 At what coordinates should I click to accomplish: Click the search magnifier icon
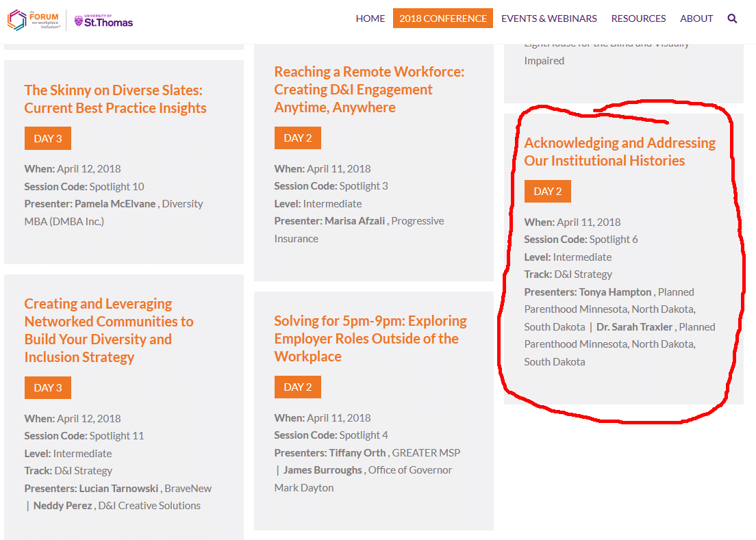tap(732, 18)
